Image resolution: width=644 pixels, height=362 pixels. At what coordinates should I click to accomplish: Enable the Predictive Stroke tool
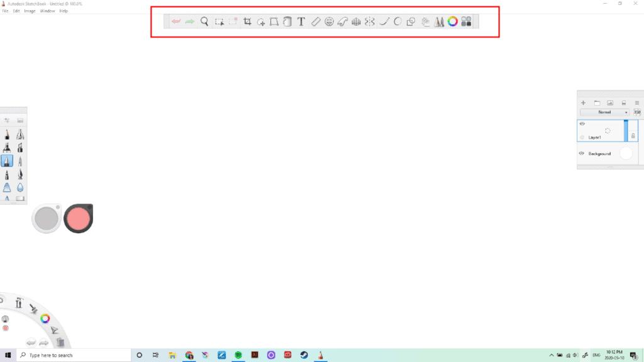pyautogui.click(x=397, y=21)
